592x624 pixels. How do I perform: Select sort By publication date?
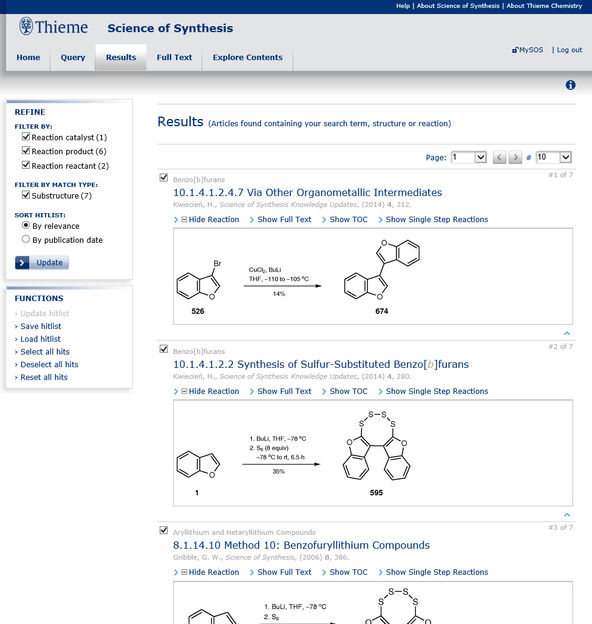coord(26,239)
